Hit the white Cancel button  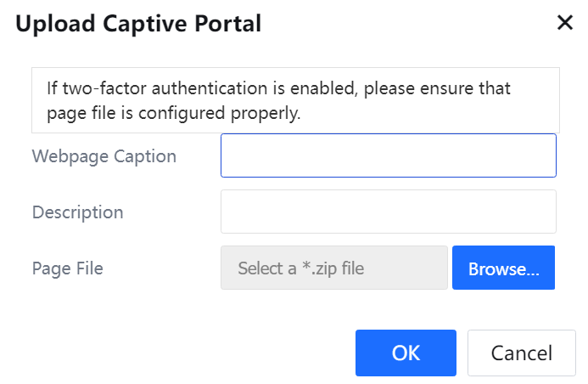click(522, 353)
